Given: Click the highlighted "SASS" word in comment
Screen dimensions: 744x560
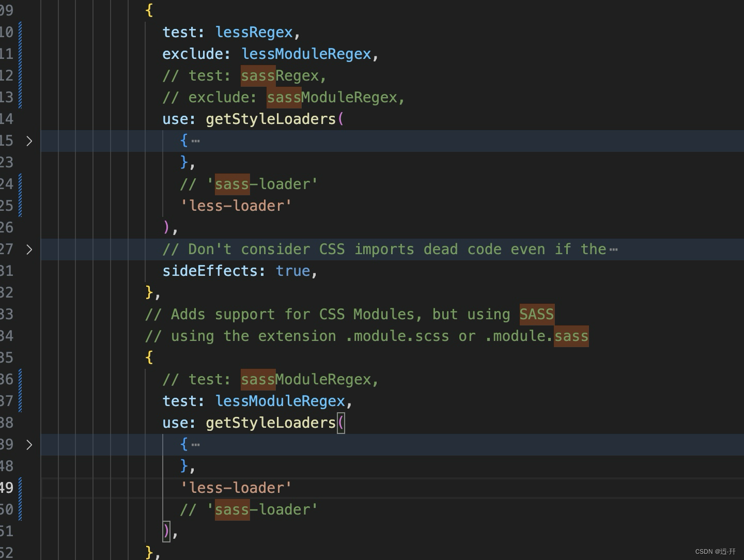Looking at the screenshot, I should (x=537, y=314).
